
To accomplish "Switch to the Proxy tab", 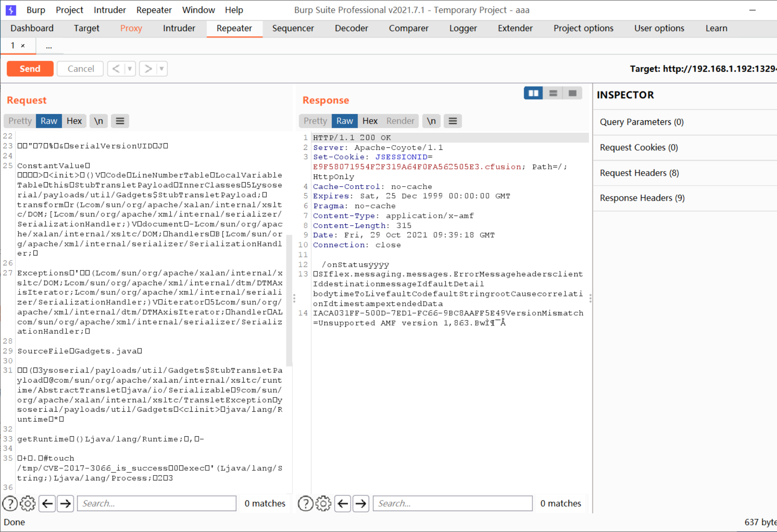I will (131, 28).
